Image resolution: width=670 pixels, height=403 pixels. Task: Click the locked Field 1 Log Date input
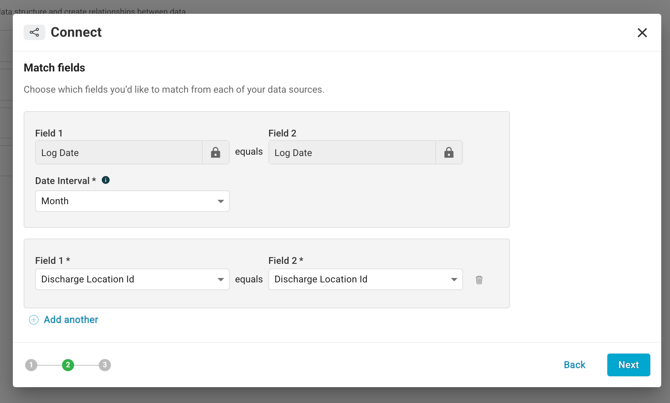[118, 153]
